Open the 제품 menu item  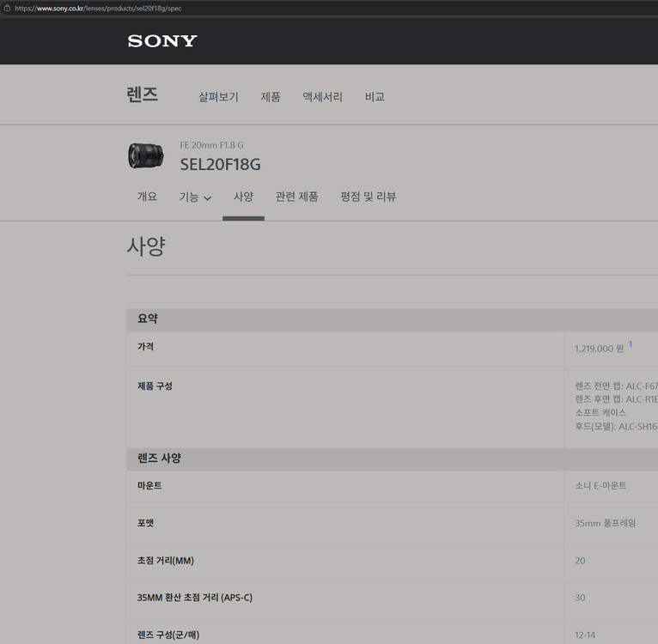click(271, 97)
